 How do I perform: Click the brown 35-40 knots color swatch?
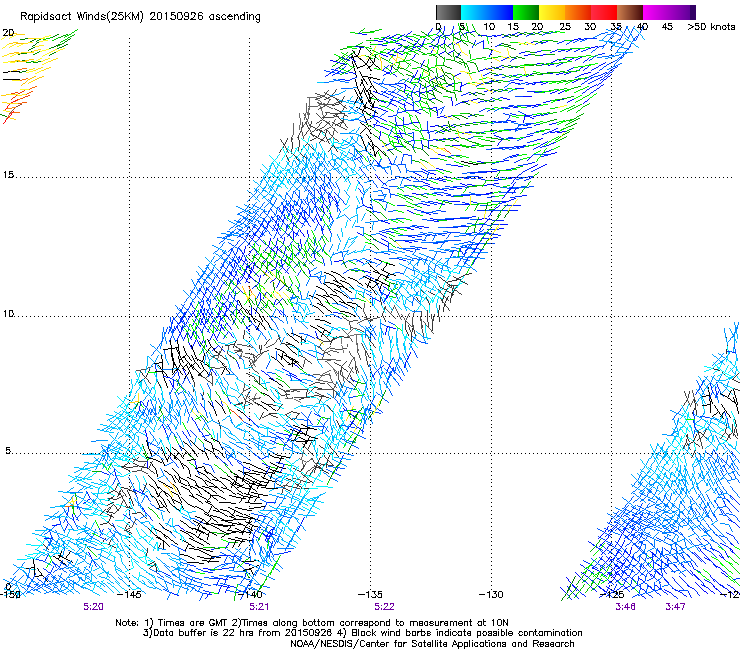coord(630,12)
